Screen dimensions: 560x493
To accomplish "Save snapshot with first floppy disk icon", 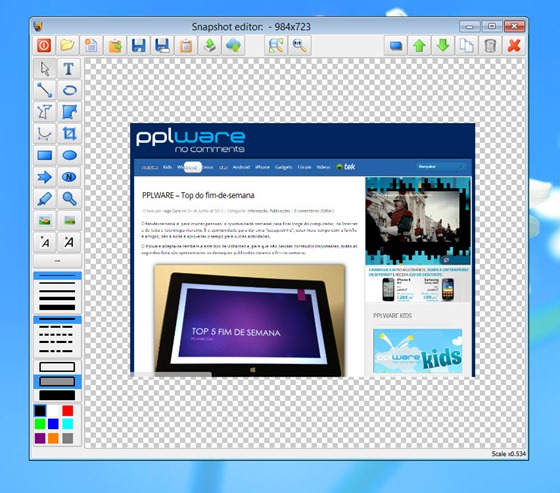I will click(139, 45).
